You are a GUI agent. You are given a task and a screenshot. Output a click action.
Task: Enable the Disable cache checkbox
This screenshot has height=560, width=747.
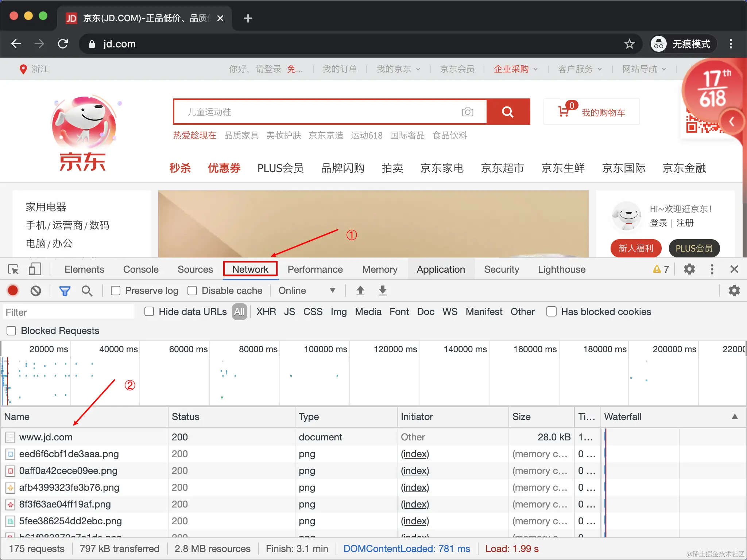tap(192, 291)
